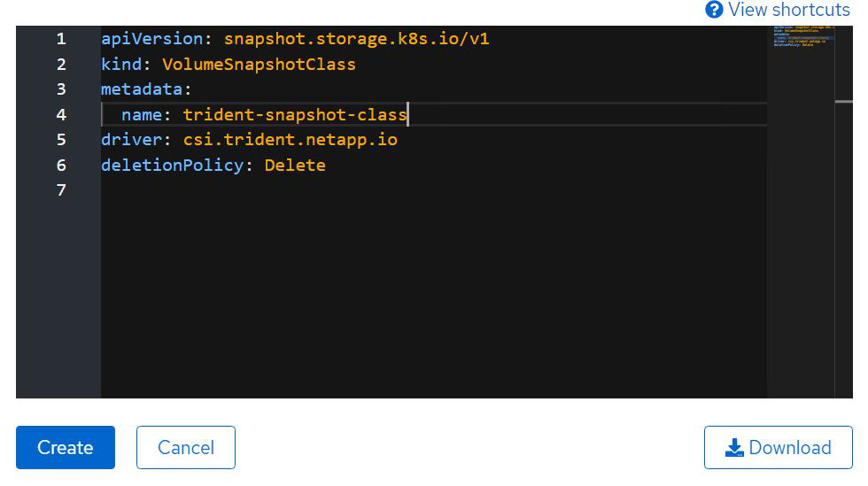This screenshot has height=486, width=868.
Task: Click the csi.trident.netapp.io driver value
Action: (x=290, y=140)
